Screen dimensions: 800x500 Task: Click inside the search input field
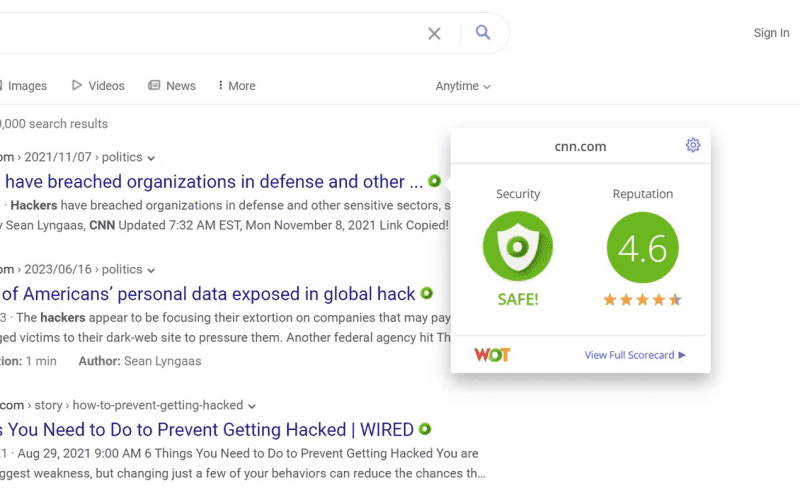[x=209, y=33]
